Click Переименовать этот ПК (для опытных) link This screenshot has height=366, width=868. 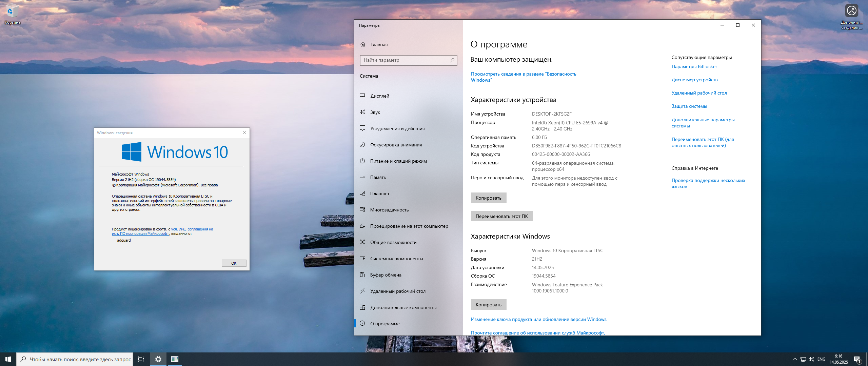pyautogui.click(x=703, y=142)
